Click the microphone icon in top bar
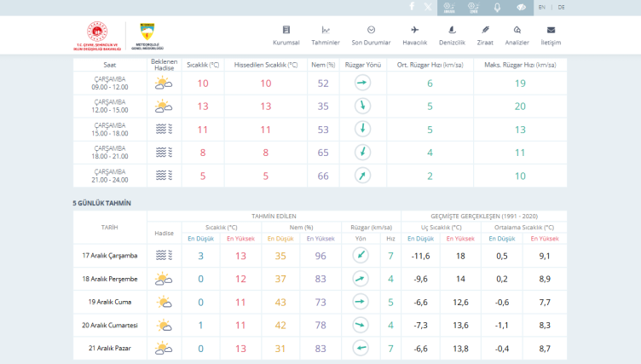Viewport: 641px width, 364px height. click(x=497, y=7)
